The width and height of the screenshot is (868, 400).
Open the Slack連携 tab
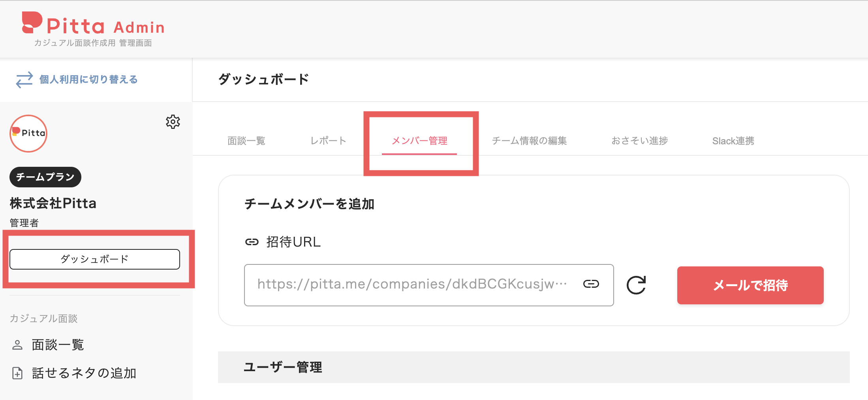[733, 141]
